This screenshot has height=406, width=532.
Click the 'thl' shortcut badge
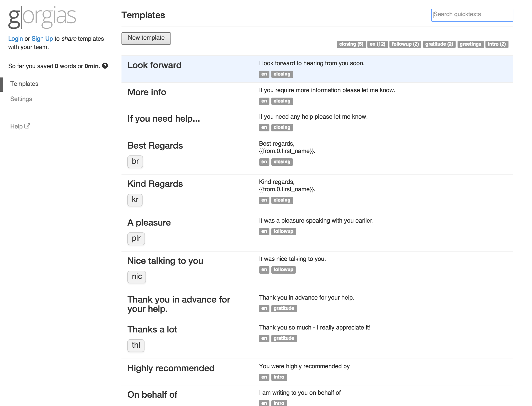(x=136, y=345)
